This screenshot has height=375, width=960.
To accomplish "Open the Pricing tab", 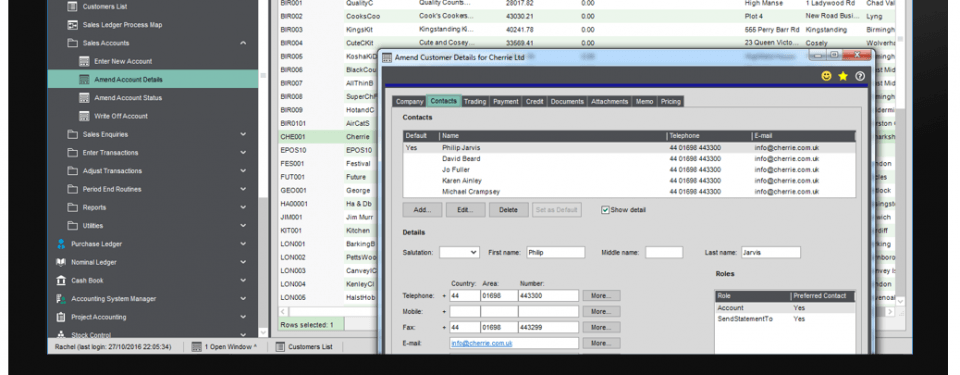I will tap(670, 102).
